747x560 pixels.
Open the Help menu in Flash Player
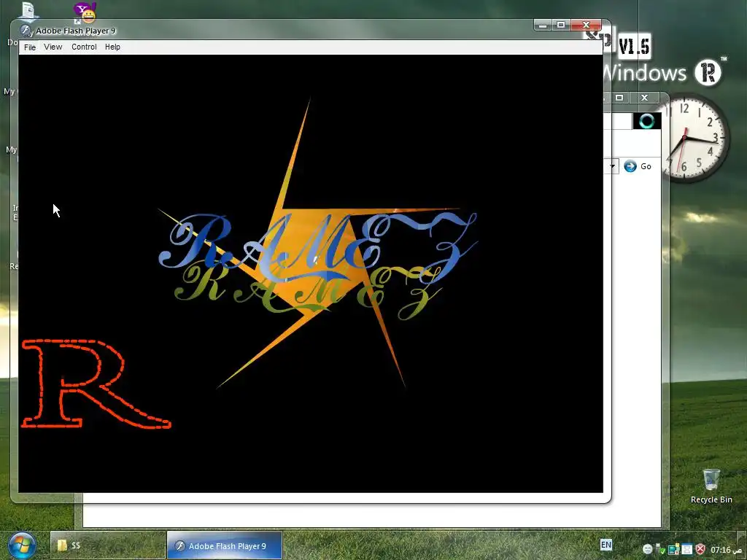coord(112,47)
